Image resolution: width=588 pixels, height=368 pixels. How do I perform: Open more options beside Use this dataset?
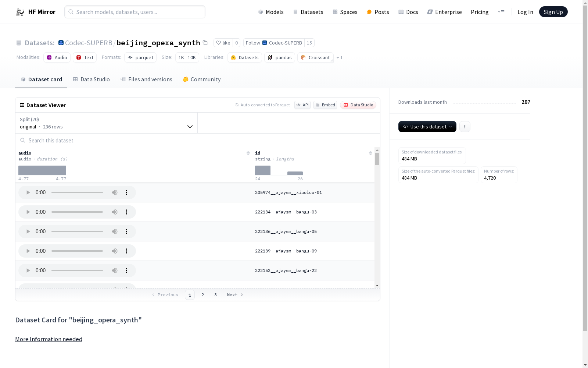[465, 127]
